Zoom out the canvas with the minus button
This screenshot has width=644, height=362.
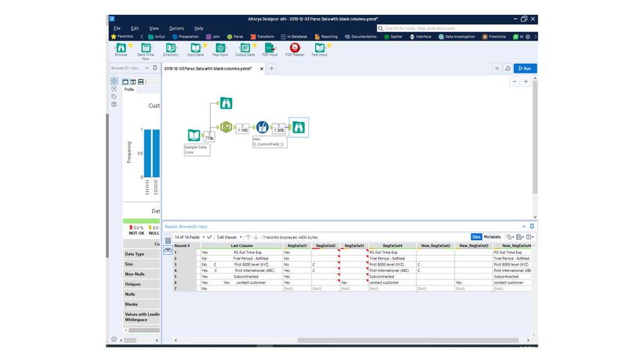pyautogui.click(x=514, y=82)
